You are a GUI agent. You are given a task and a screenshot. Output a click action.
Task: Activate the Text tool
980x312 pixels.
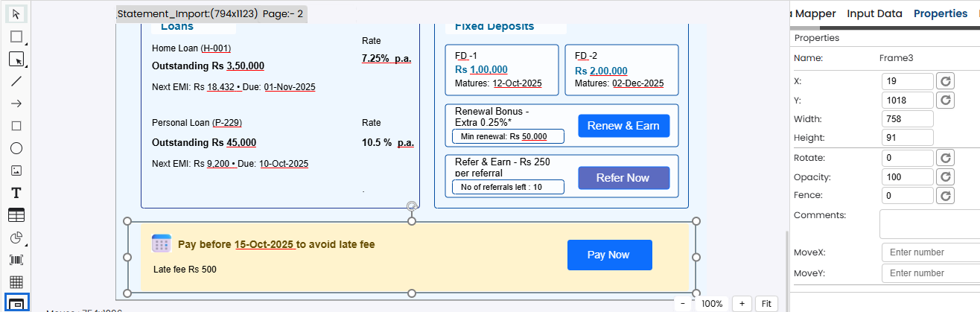[x=16, y=193]
